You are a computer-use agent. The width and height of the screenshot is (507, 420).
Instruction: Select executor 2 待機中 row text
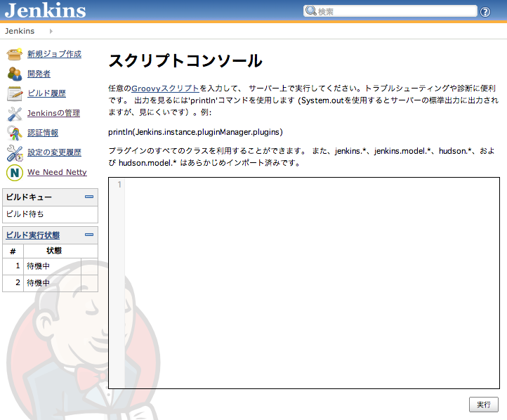[x=38, y=283]
